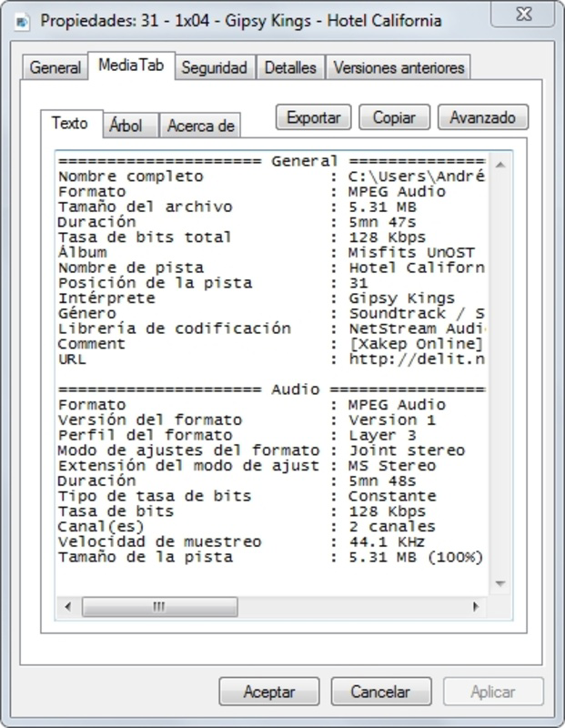Click the 'Layer 3' profile value
Image resolution: width=565 pixels, height=728 pixels.
coord(382,436)
